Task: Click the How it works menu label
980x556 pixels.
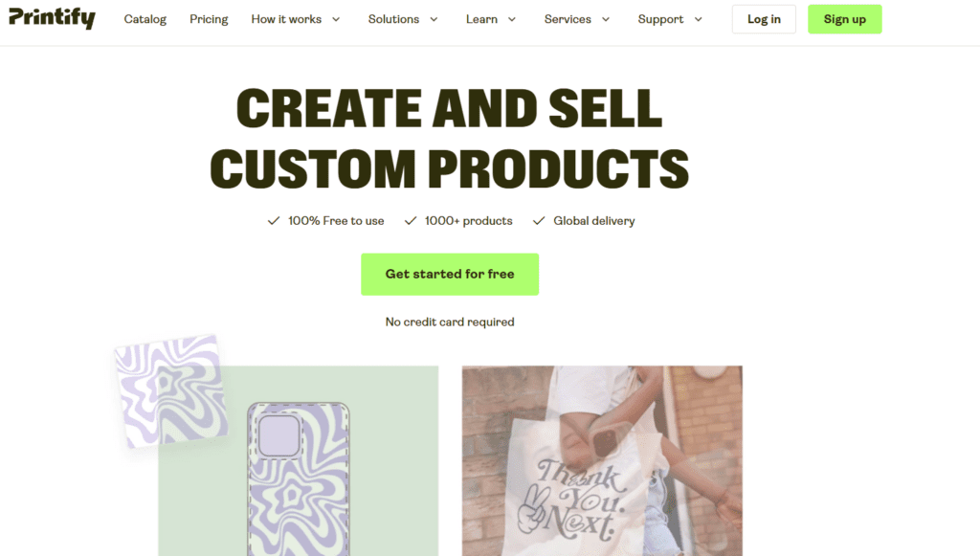Action: [286, 19]
